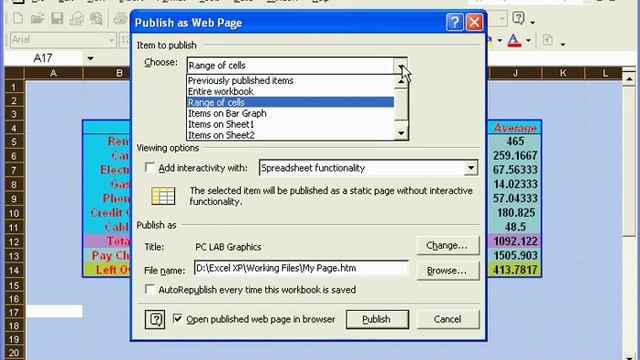640x360 pixels.
Task: Click the Select All corner box
Action: (x=14, y=73)
